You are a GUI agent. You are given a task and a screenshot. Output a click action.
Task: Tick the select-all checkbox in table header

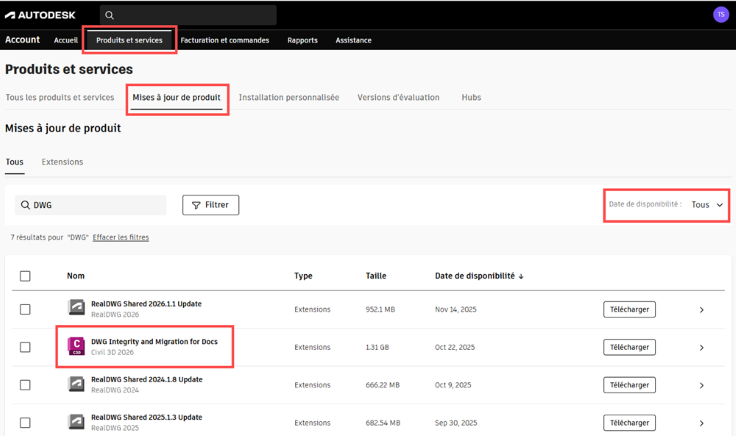(25, 276)
